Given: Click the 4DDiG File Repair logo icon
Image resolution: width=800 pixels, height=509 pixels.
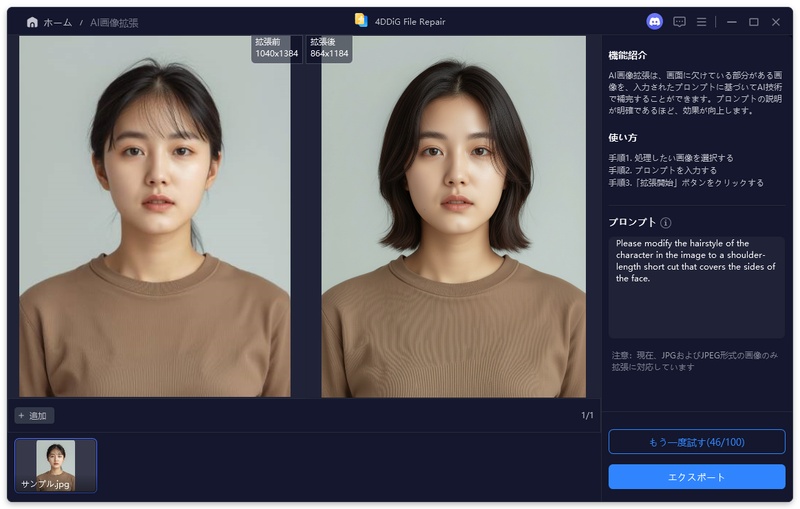Looking at the screenshot, I should 361,20.
